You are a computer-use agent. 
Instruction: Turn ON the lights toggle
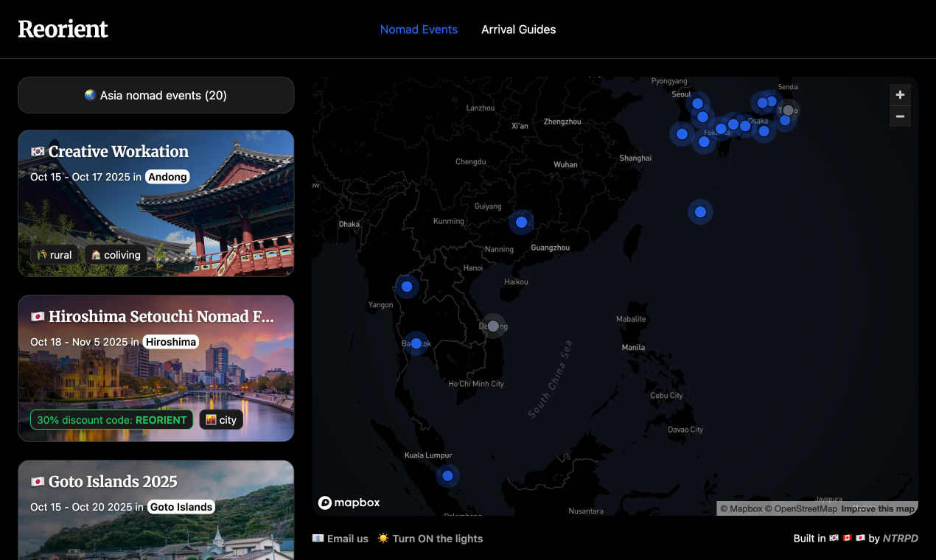point(430,539)
